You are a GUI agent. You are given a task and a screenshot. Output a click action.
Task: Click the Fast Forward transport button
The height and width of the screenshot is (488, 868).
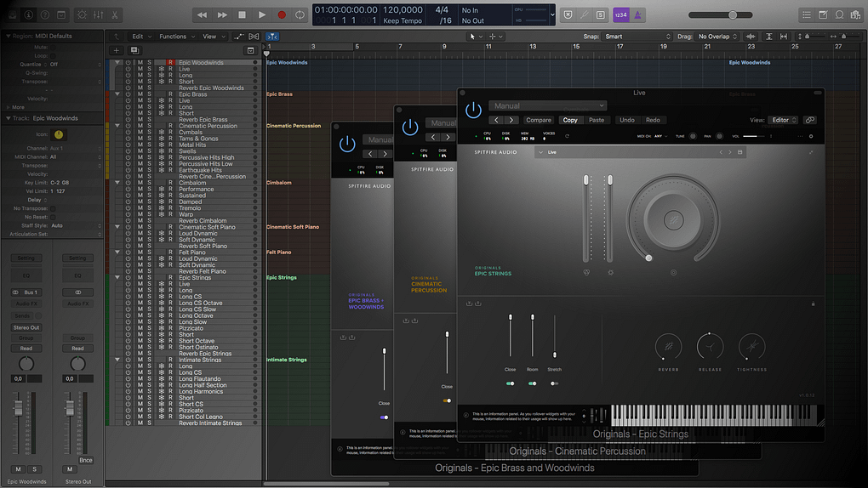[x=222, y=15]
